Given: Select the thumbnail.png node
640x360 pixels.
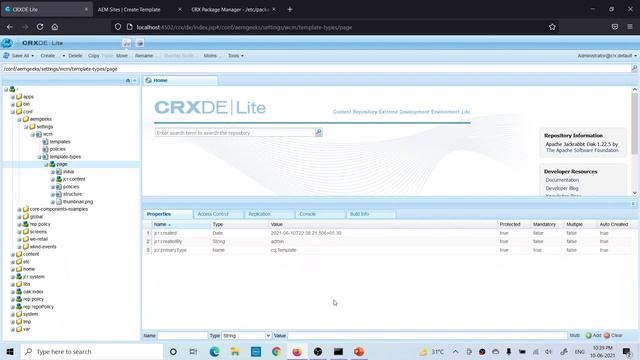Looking at the screenshot, I should (78, 202).
